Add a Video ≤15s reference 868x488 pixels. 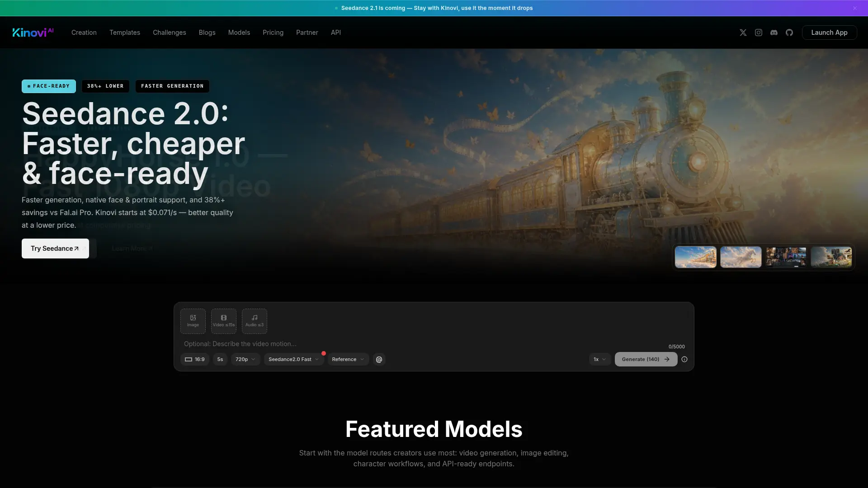224,321
